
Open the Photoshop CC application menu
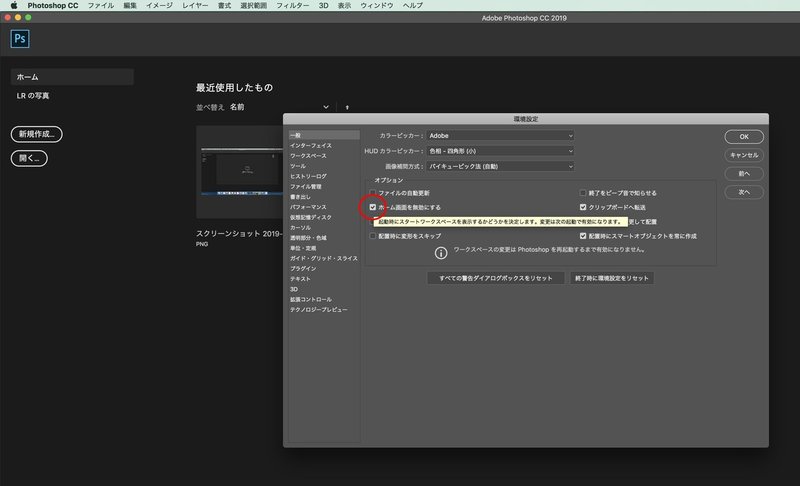(x=53, y=5)
